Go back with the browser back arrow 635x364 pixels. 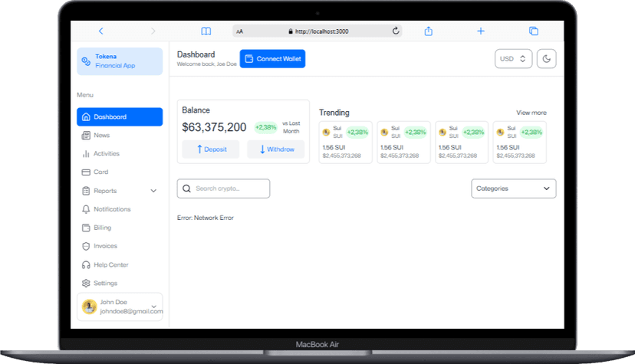coord(100,31)
